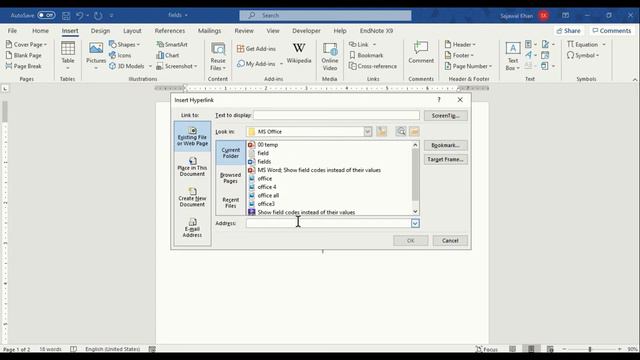640x360 pixels.
Task: Open the Symbol menu
Action: [x=583, y=55]
